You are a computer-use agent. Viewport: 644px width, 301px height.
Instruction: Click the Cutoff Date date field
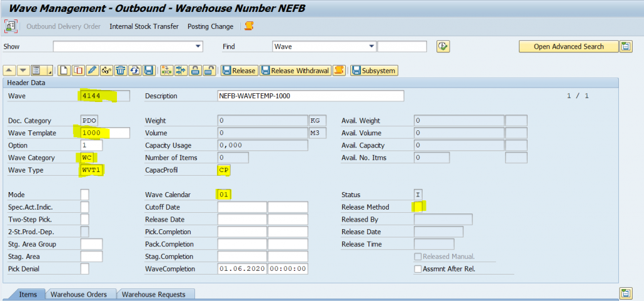242,207
